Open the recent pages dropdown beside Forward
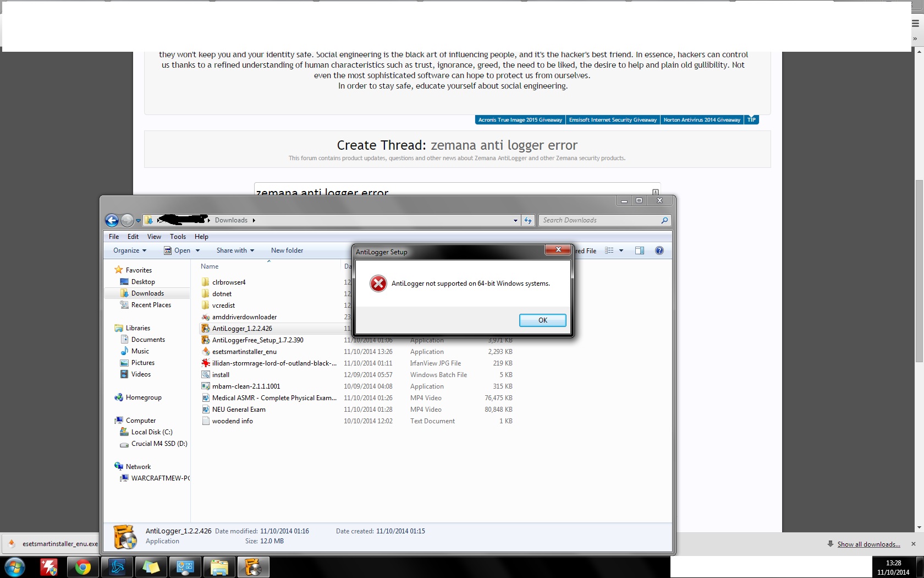 click(x=138, y=221)
